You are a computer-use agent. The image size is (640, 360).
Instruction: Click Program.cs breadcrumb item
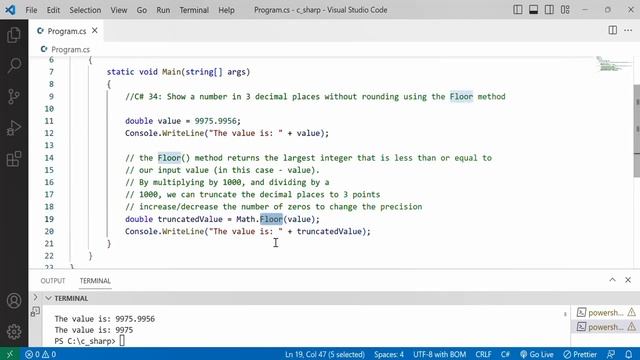(x=71, y=49)
